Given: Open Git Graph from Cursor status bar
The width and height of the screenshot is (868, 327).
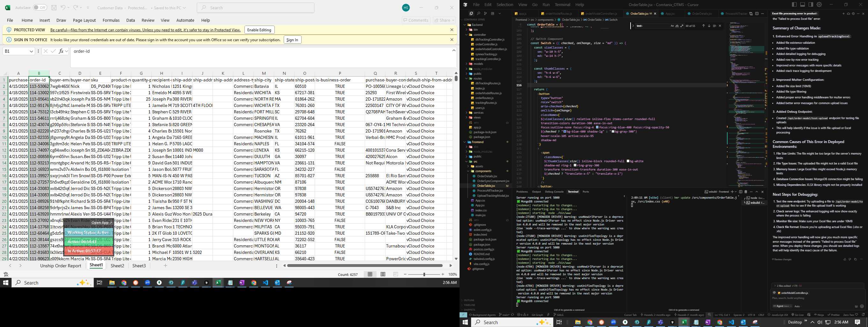Looking at the screenshot, I should click(x=537, y=315).
